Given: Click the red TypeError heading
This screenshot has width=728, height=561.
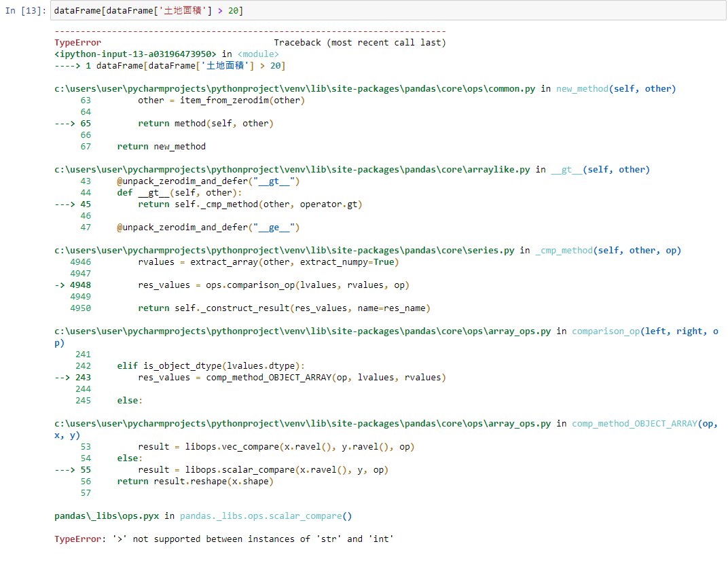Looking at the screenshot, I should [77, 43].
